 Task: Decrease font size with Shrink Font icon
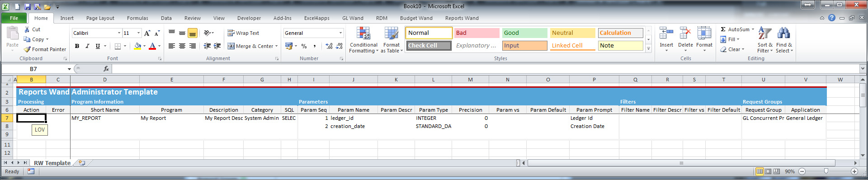click(157, 33)
